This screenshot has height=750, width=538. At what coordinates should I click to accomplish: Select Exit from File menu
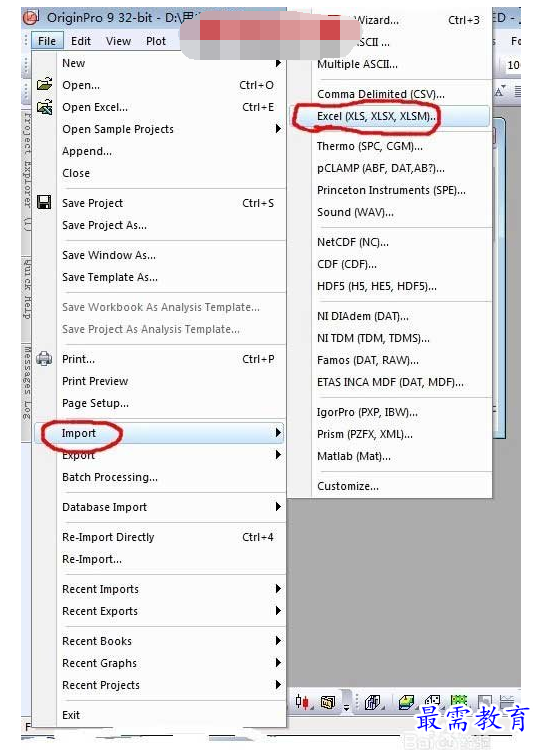(160, 715)
